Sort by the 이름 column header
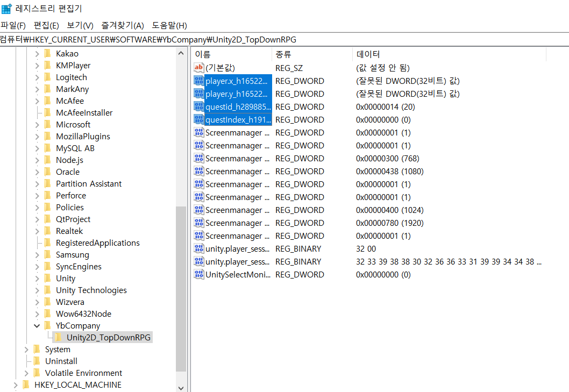The width and height of the screenshot is (569, 392). pyautogui.click(x=231, y=54)
